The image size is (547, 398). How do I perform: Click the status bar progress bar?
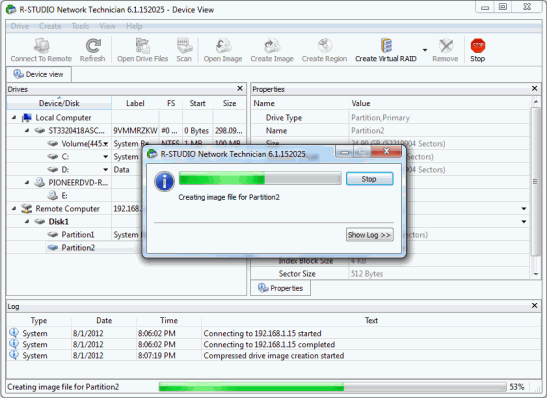[332, 387]
